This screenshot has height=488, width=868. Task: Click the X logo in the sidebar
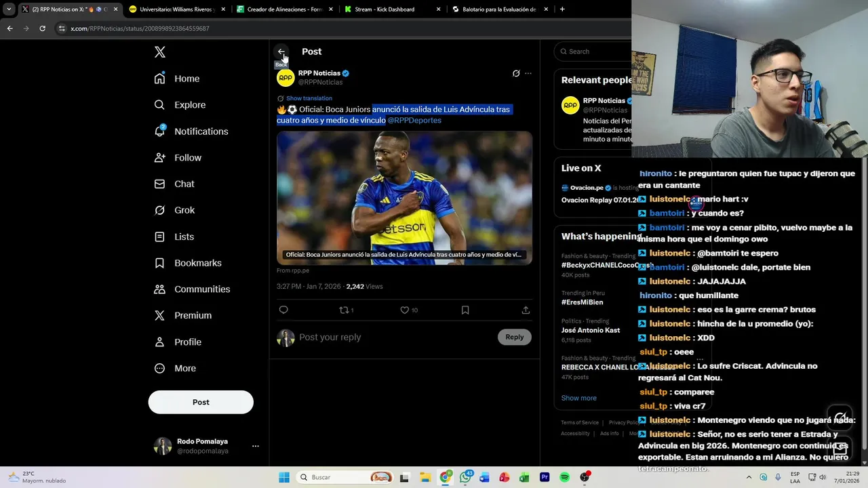pyautogui.click(x=159, y=52)
